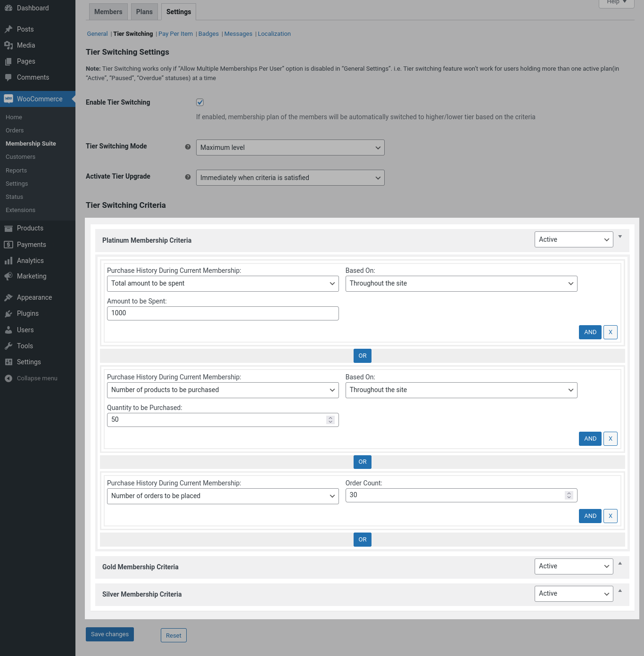Image resolution: width=644 pixels, height=656 pixels.
Task: Open the Media library icon
Action: click(8, 45)
